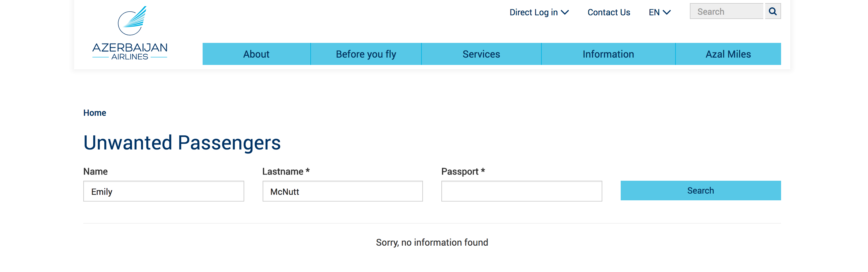The height and width of the screenshot is (272, 868).
Task: Go to the Azal Miles menu
Action: 728,54
